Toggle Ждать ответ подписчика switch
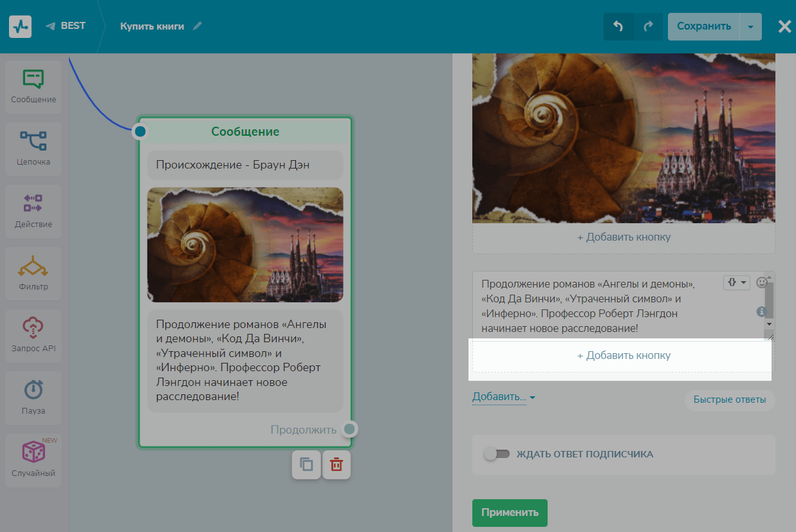Viewport: 796px width, 532px height. click(497, 454)
